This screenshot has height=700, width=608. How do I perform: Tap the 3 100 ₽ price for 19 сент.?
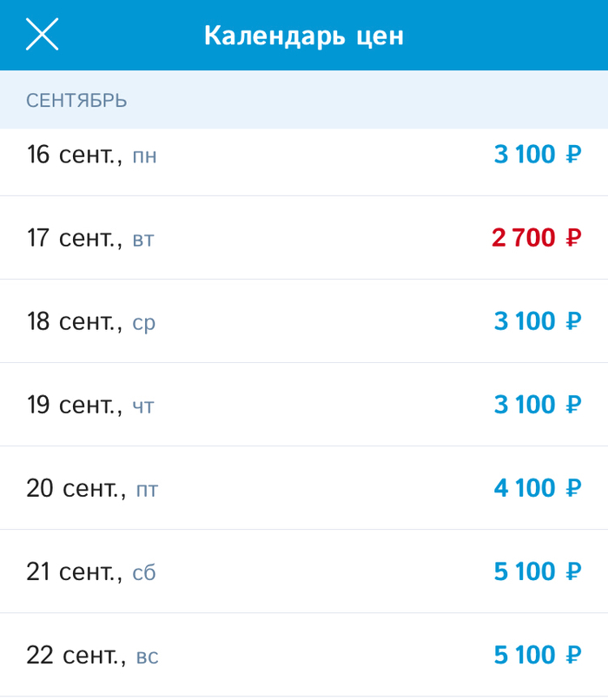pos(537,406)
